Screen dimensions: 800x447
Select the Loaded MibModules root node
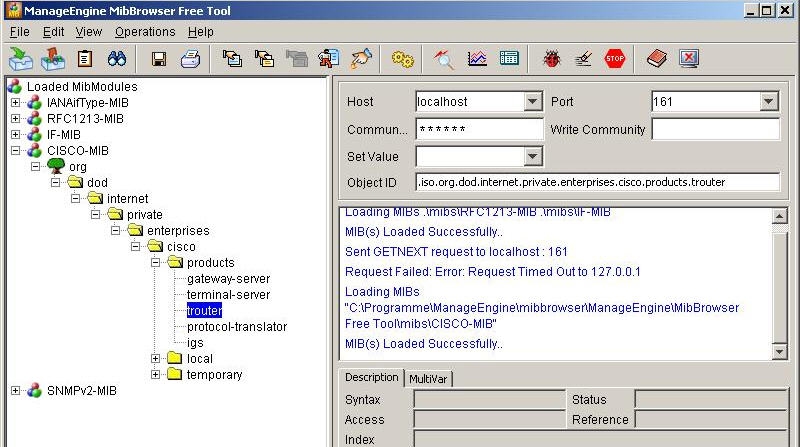tap(82, 86)
